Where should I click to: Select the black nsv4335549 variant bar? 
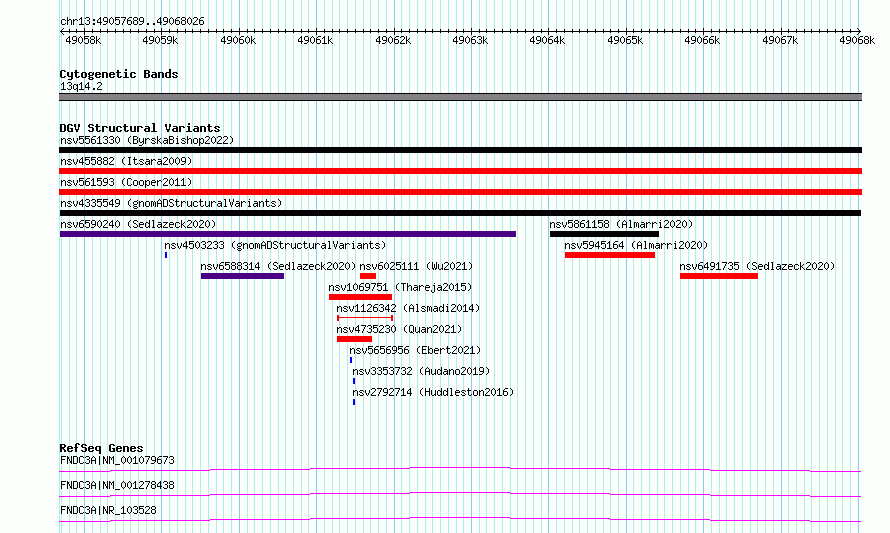(460, 213)
